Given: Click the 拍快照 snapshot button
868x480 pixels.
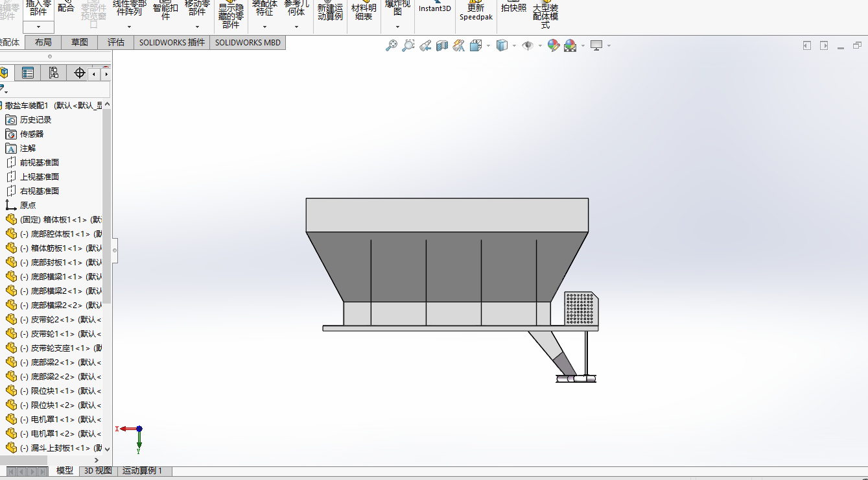Looking at the screenshot, I should pyautogui.click(x=513, y=7).
